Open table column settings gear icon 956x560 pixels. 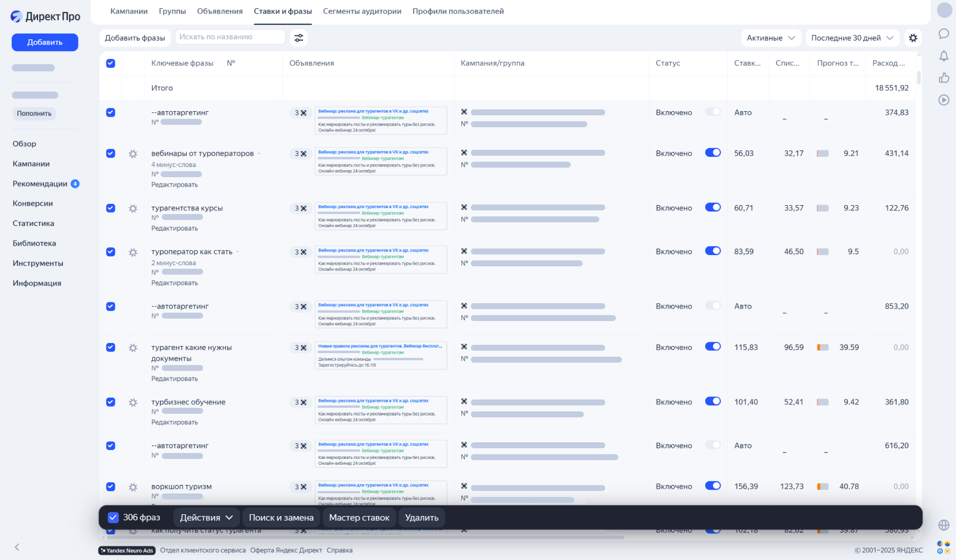913,37
